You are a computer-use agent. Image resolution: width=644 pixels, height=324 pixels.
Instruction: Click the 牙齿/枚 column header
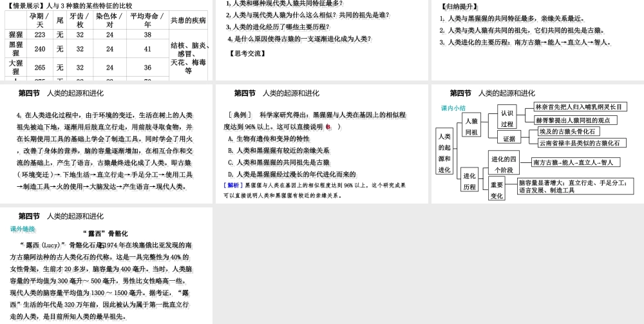[80, 20]
